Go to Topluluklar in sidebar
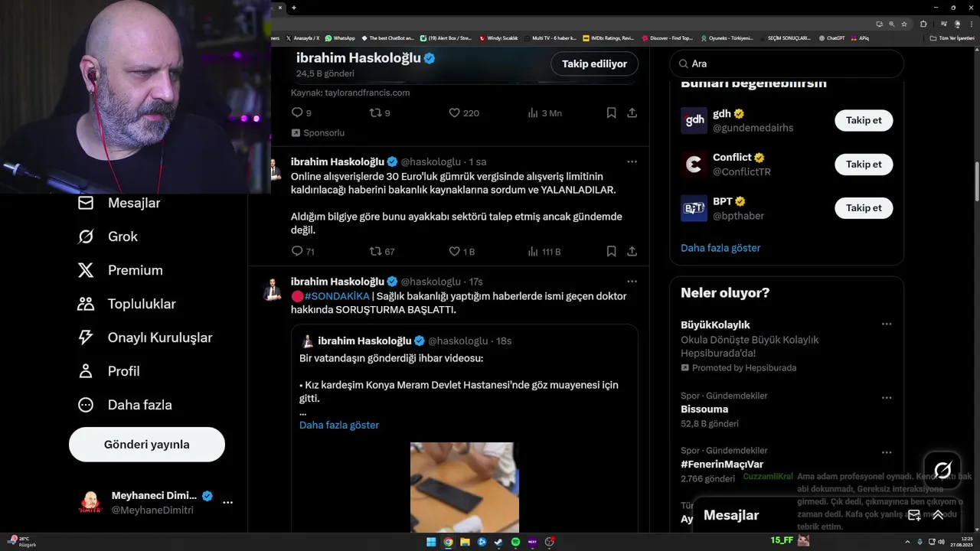Viewport: 980px width, 551px height. click(126, 304)
